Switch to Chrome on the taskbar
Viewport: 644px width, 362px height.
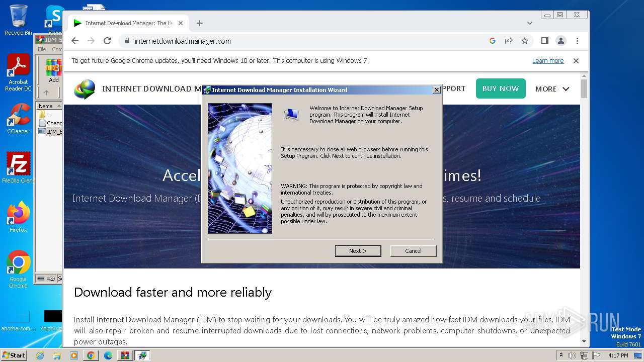[91, 355]
